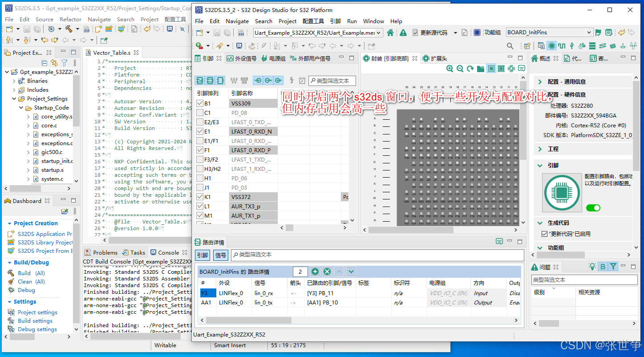The width and height of the screenshot is (644, 357).
Task: Switch to the 外设信号 tab
Action: [x=241, y=58]
